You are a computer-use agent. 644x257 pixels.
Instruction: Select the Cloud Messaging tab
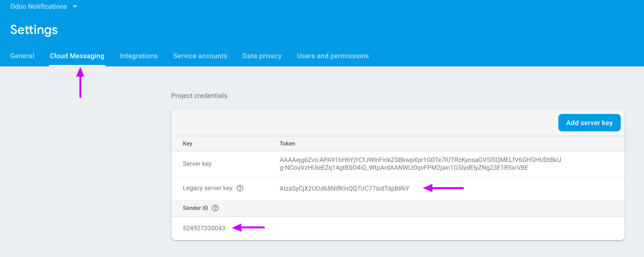click(77, 56)
